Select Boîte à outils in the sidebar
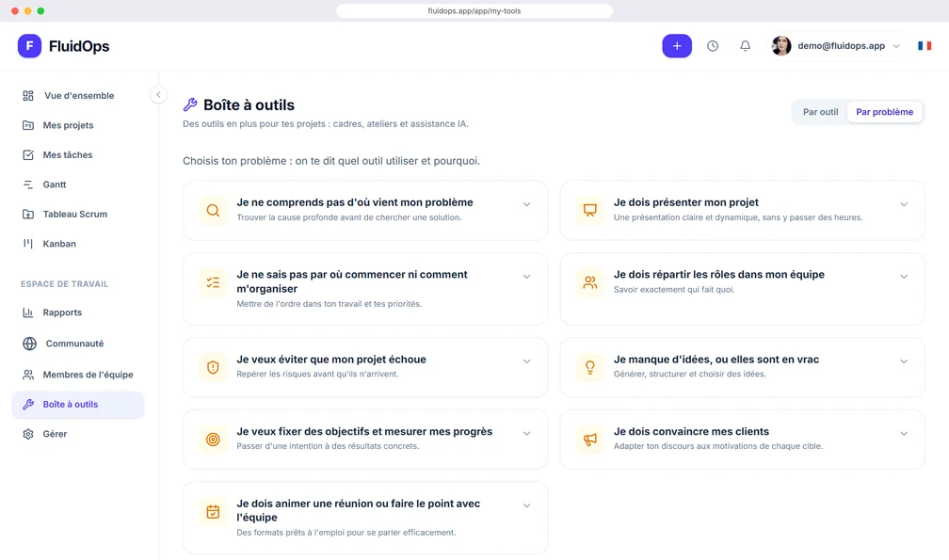 tap(78, 405)
